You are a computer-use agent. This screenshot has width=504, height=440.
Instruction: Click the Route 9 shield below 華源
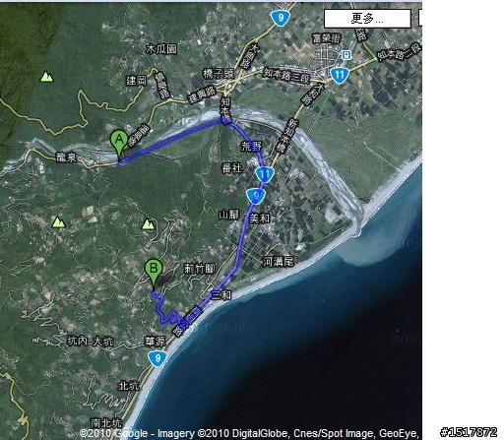click(x=157, y=358)
